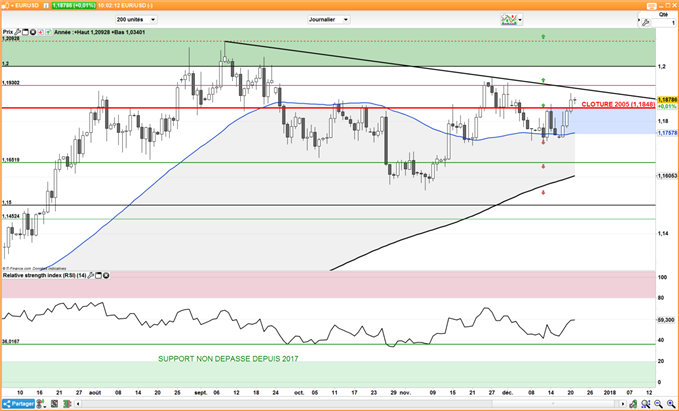Click the zoom selection magnifier icon

pos(646,404)
